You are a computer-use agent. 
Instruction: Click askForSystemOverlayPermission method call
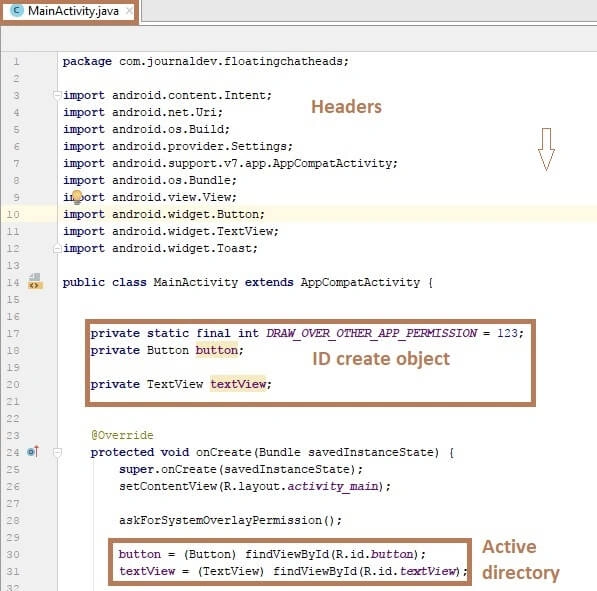(x=230, y=521)
